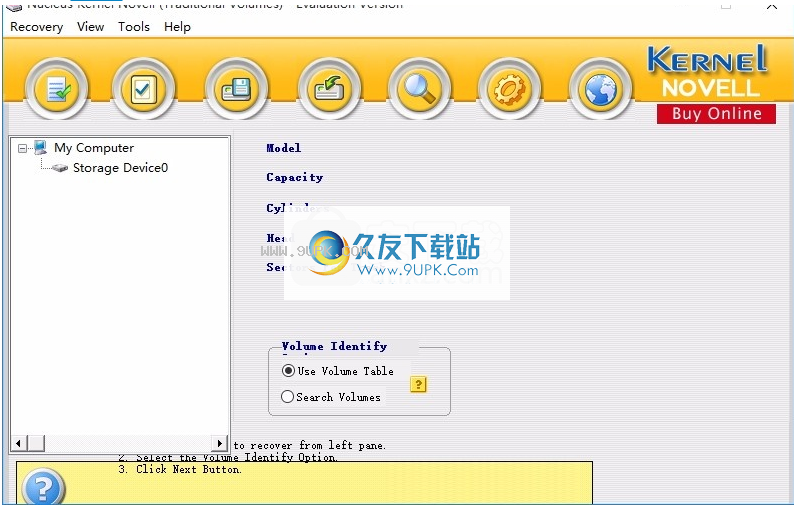The width and height of the screenshot is (794, 507).
Task: Click the Kernel Novell logo
Action: coord(708,71)
